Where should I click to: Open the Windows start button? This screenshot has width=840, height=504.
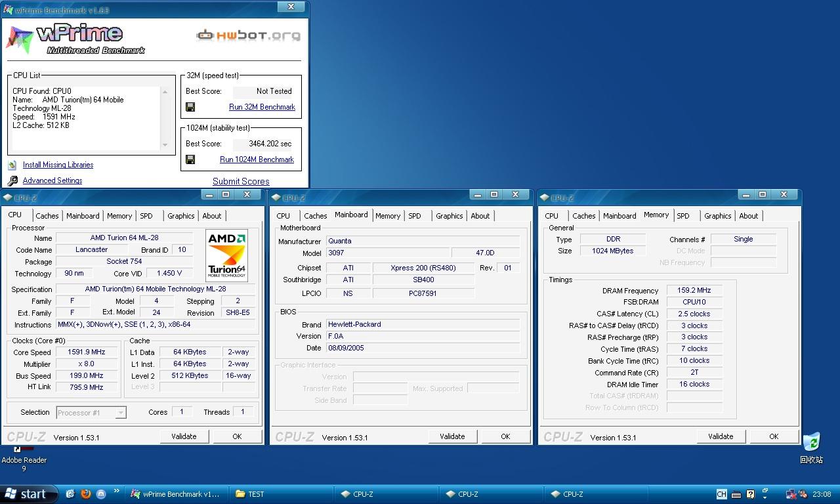point(29,494)
